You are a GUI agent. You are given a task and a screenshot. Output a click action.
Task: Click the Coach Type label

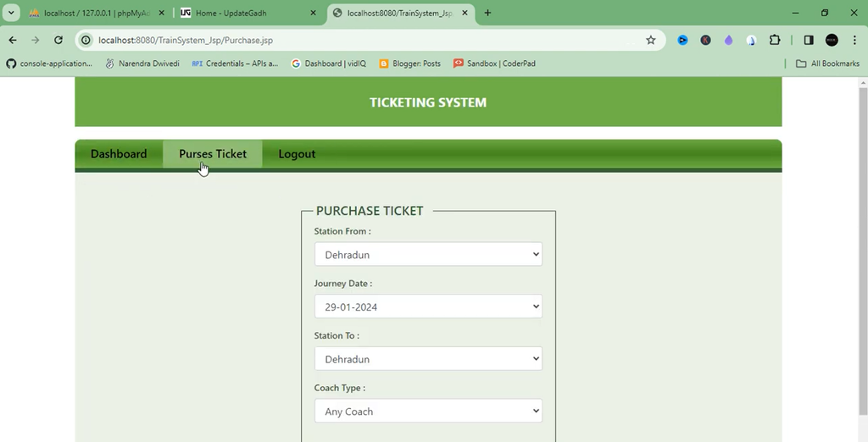point(339,388)
